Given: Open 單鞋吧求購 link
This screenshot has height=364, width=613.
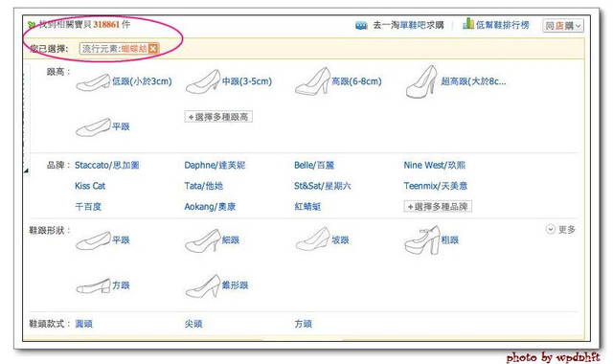Looking at the screenshot, I should pos(421,26).
